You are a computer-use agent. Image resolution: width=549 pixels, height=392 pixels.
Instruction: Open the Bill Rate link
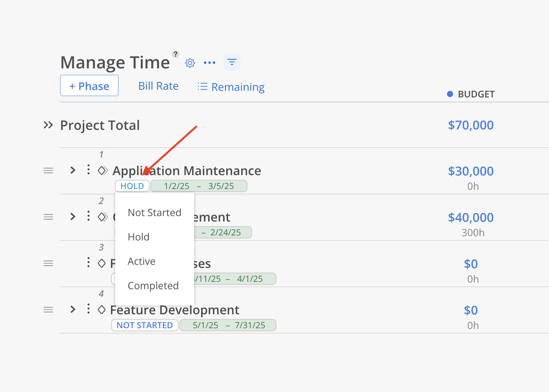(x=159, y=86)
